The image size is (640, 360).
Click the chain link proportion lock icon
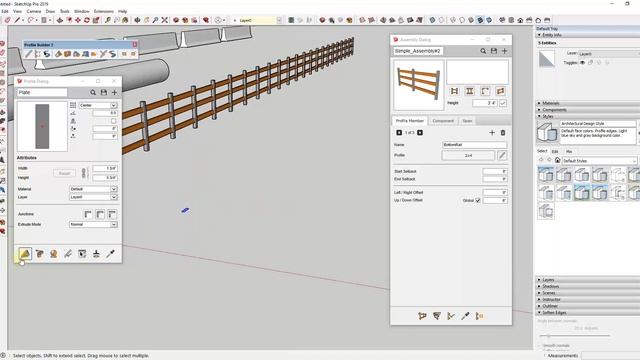tap(84, 173)
